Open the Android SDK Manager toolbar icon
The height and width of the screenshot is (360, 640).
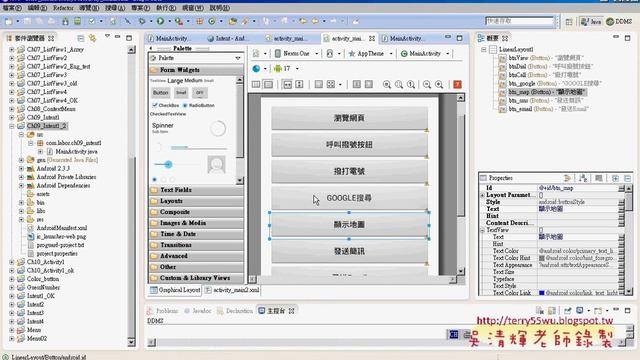click(x=65, y=21)
